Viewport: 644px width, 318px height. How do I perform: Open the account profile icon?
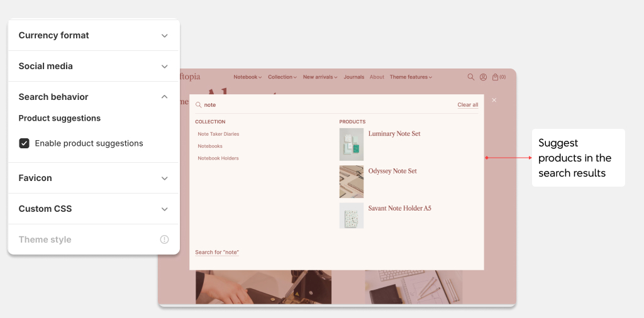tap(483, 77)
